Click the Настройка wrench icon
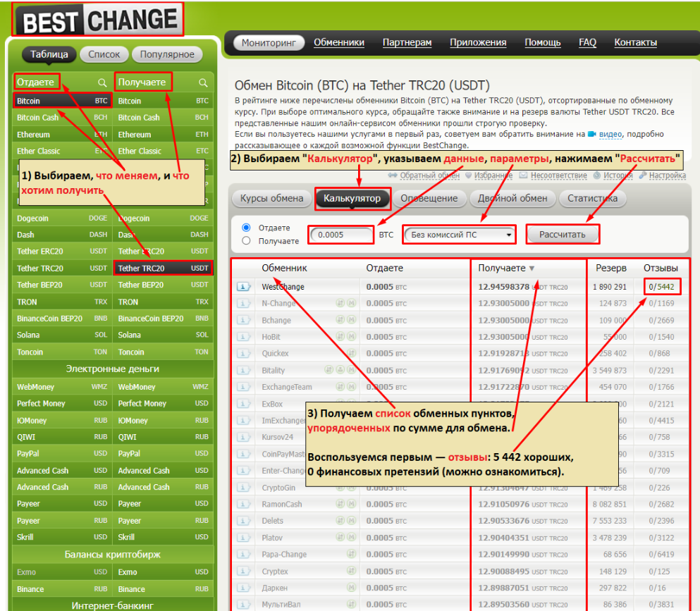The image size is (700, 611). [x=643, y=175]
